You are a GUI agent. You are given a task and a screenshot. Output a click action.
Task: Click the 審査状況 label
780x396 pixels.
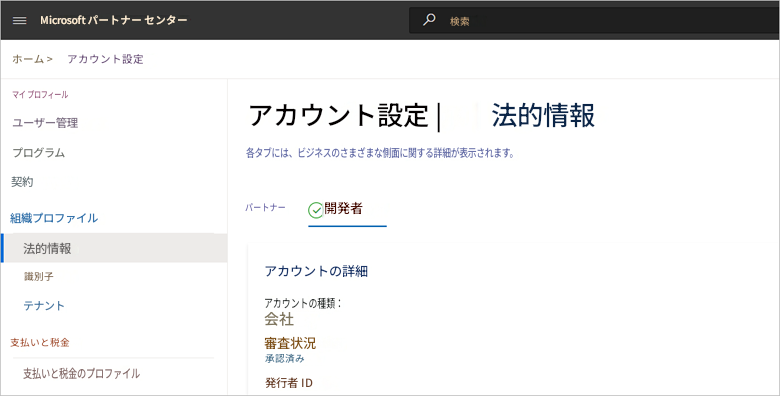point(290,343)
